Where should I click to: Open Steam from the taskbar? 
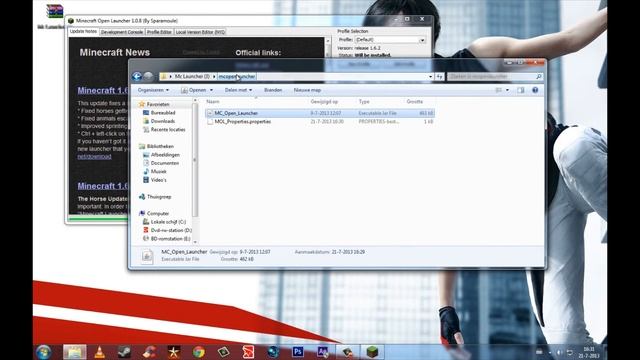click(124, 352)
